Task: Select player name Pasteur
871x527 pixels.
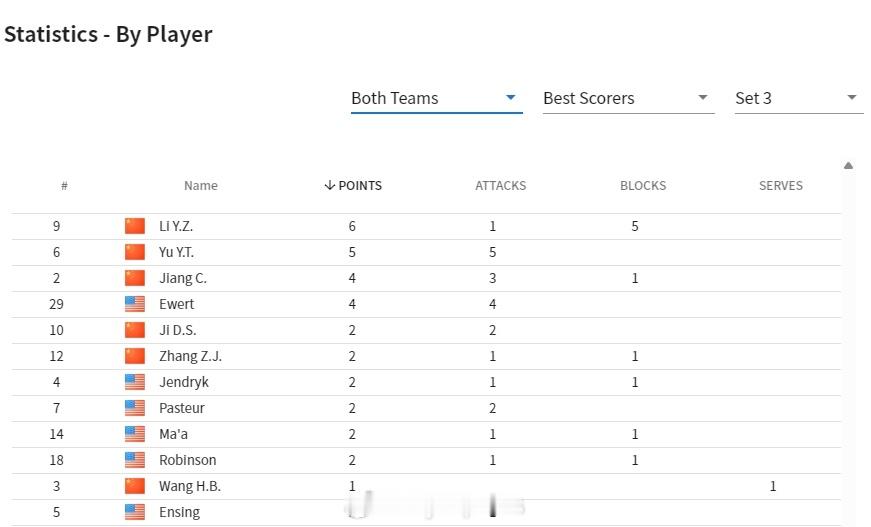Action: pyautogui.click(x=182, y=408)
